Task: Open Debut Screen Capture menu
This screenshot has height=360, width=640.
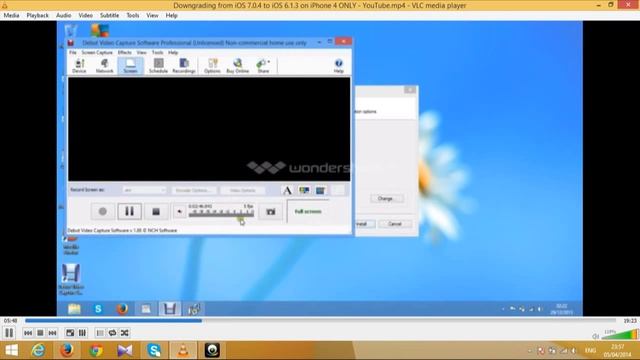Action: tap(97, 53)
